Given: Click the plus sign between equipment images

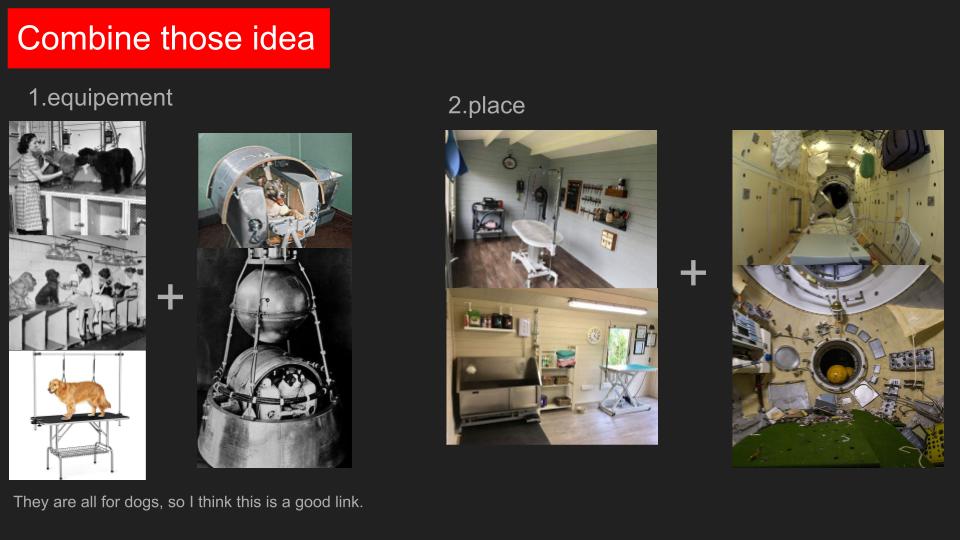Looking at the screenshot, I should 170,297.
